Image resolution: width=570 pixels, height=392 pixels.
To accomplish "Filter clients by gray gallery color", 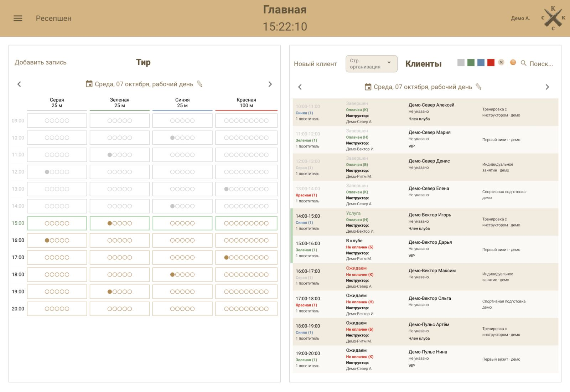I will 461,63.
